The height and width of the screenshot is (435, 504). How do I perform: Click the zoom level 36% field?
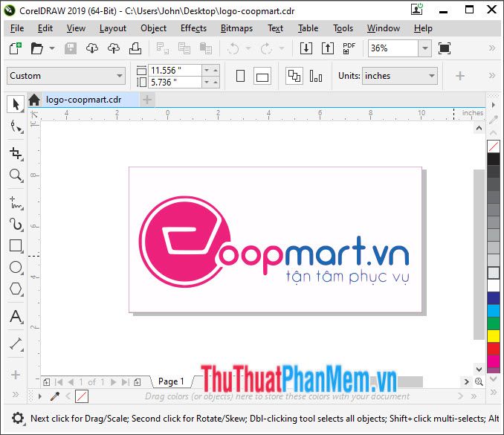click(392, 48)
